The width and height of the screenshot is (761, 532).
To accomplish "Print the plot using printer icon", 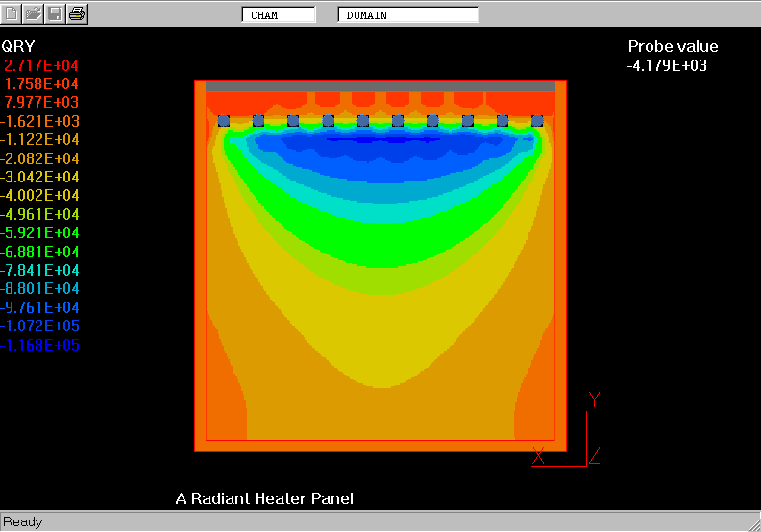I will (x=77, y=13).
